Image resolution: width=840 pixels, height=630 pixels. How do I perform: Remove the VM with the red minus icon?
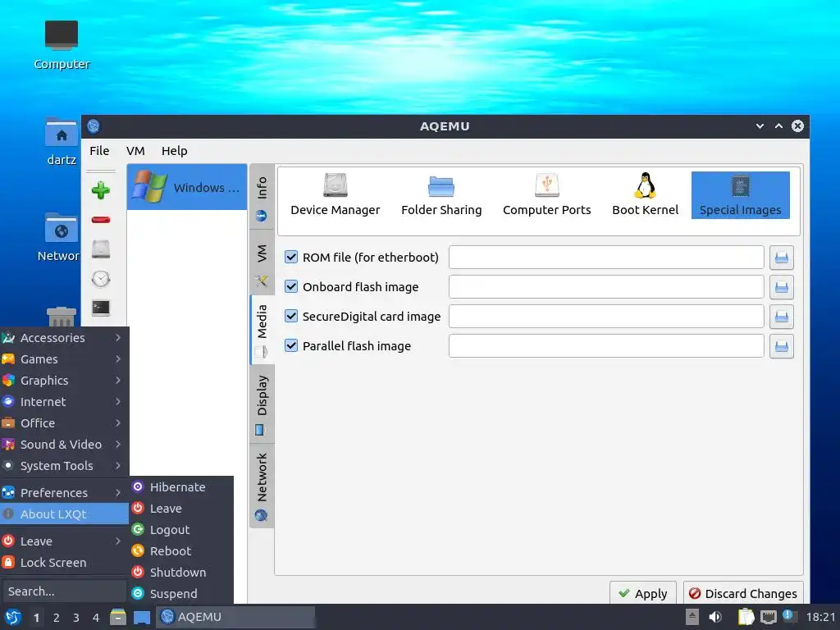pyautogui.click(x=101, y=220)
